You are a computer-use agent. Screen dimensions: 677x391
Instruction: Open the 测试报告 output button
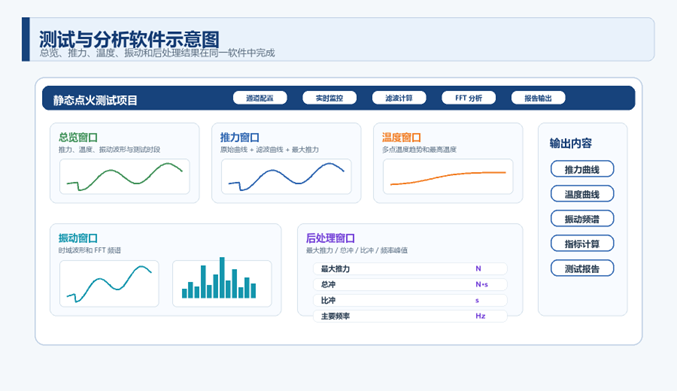pyautogui.click(x=582, y=268)
